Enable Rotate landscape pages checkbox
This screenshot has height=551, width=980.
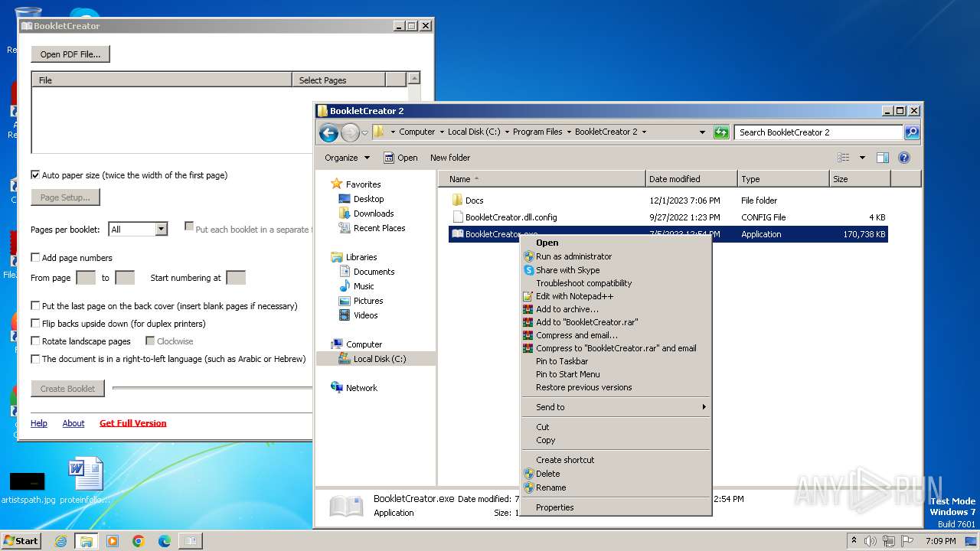coord(35,341)
